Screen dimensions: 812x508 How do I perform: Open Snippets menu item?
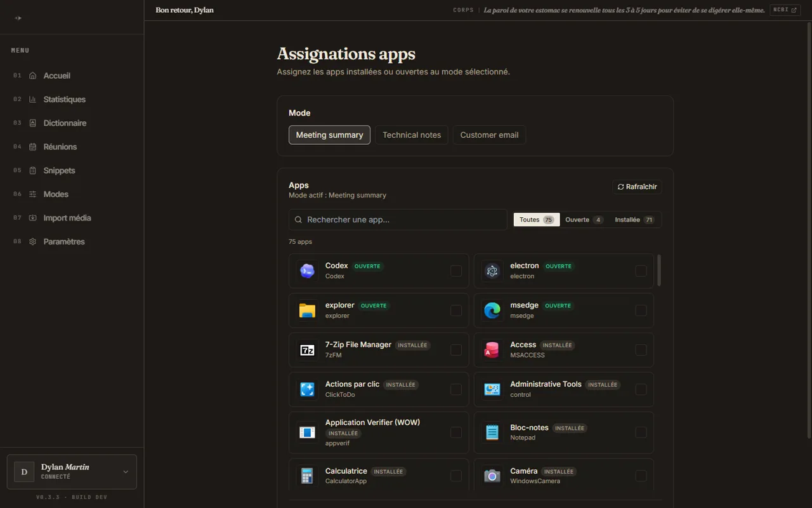tap(72, 170)
